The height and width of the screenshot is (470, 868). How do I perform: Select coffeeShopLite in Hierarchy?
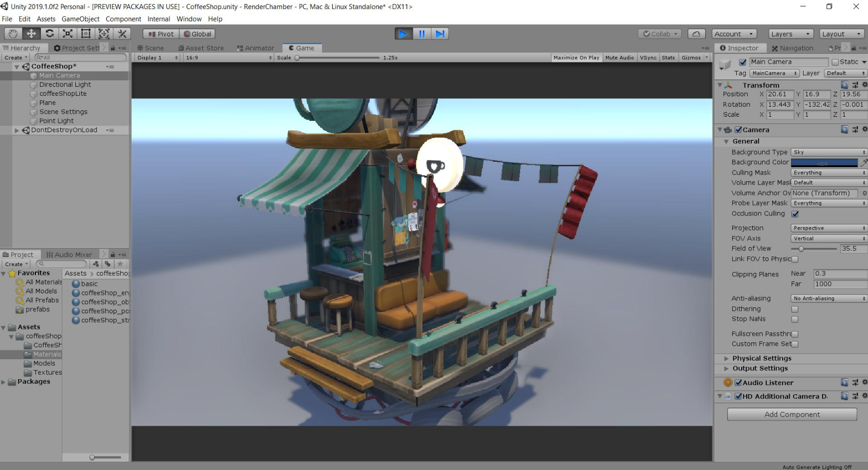(63, 94)
